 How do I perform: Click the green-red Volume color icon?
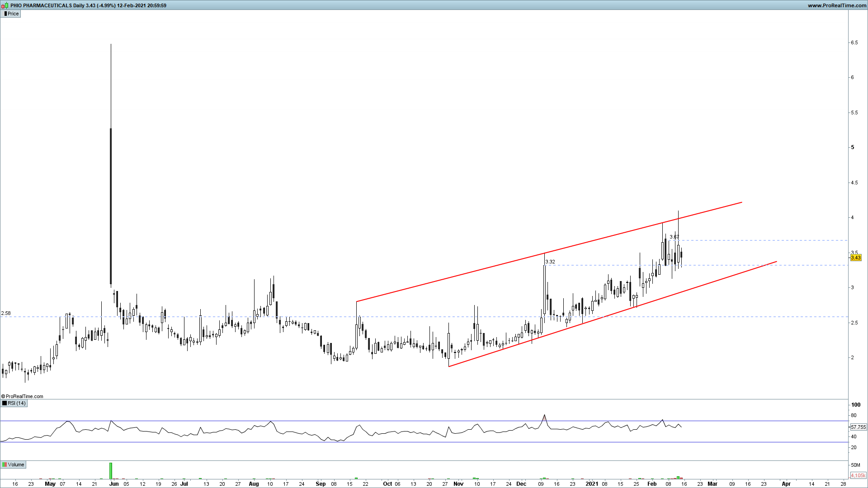tap(5, 465)
